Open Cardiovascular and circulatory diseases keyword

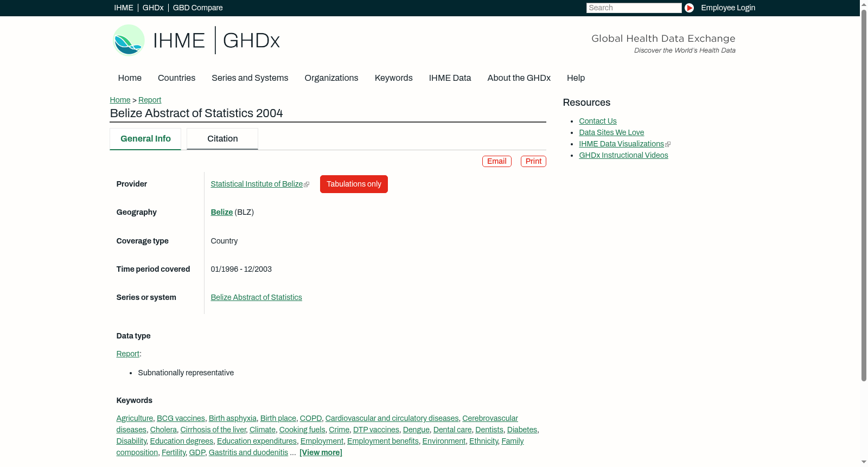click(x=392, y=418)
